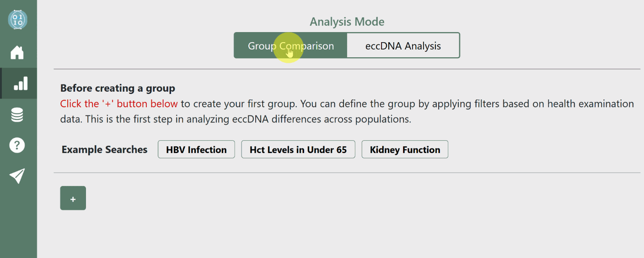Click the Analysis Mode heading
The image size is (644, 258).
click(347, 22)
